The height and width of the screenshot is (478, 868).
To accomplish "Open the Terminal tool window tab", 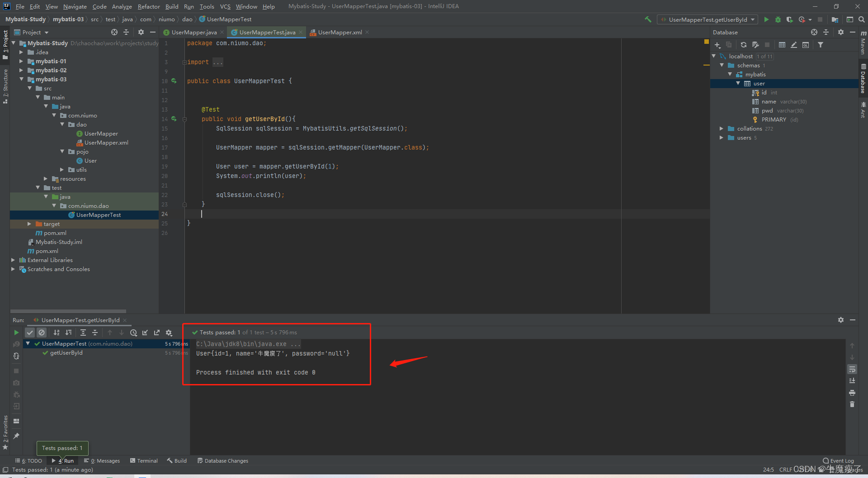I will tap(144, 461).
